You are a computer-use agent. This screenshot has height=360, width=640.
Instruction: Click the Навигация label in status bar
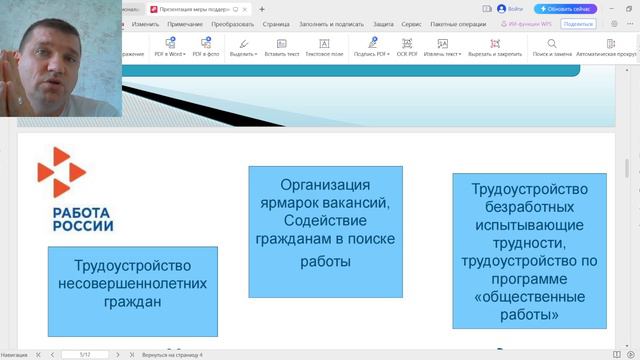[x=14, y=355]
